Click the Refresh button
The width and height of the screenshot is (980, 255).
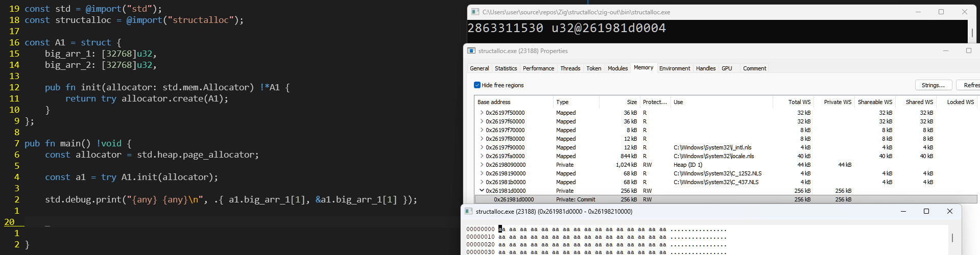(969, 85)
